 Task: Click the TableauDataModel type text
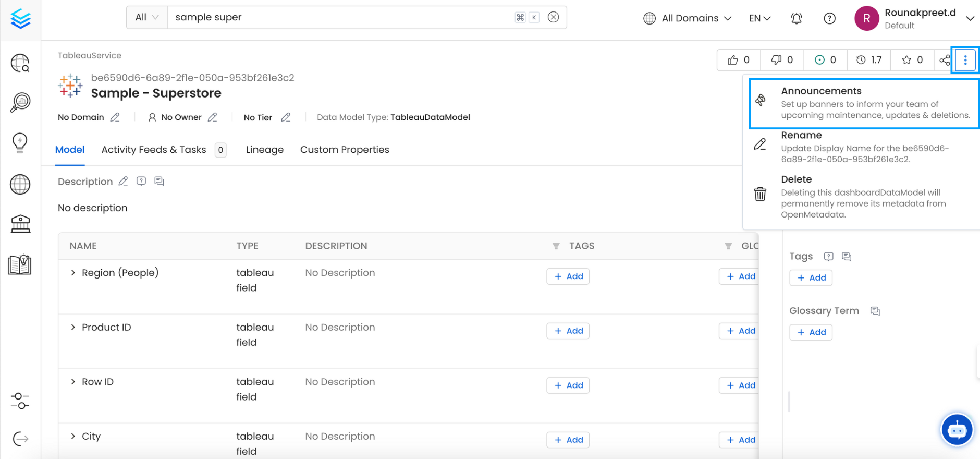point(430,117)
